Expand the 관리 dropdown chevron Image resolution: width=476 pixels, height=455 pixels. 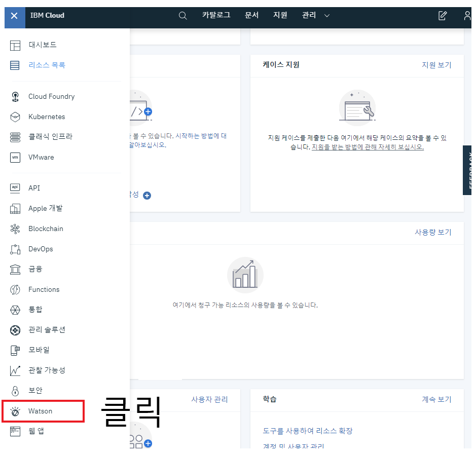pos(327,16)
